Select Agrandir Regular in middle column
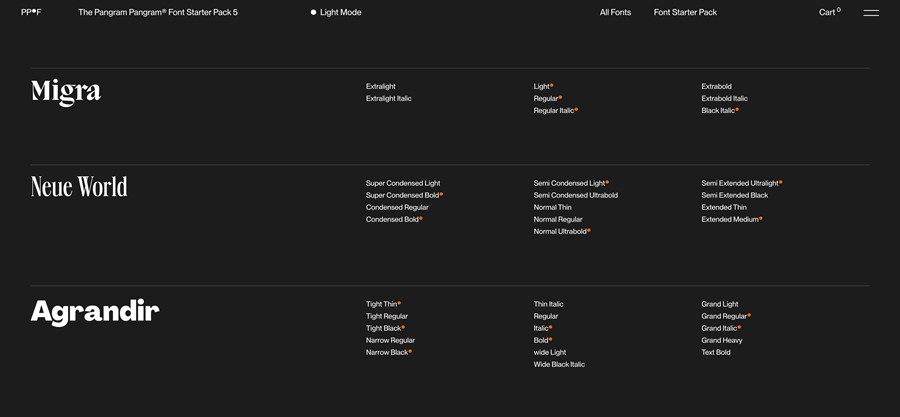 pos(546,317)
